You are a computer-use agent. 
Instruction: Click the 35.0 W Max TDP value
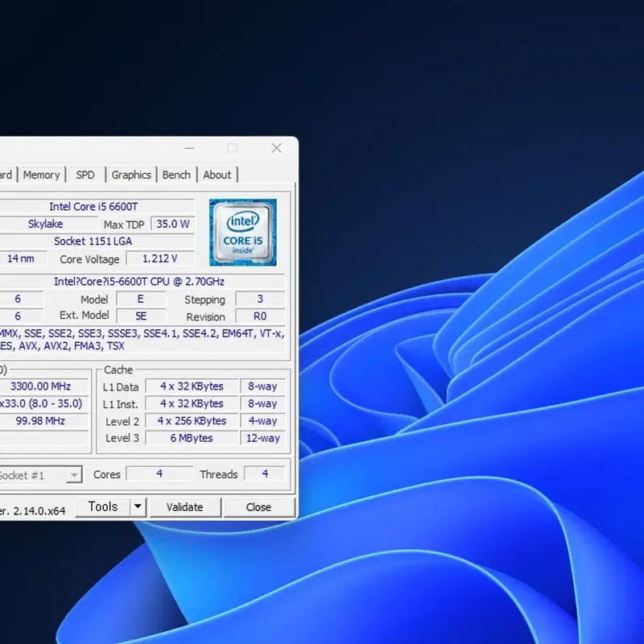(173, 224)
